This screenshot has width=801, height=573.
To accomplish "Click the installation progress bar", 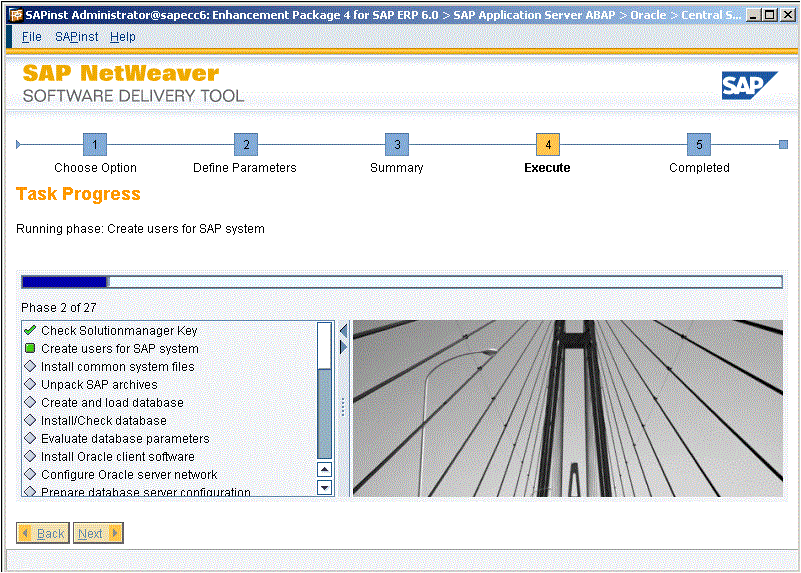I will (401, 282).
